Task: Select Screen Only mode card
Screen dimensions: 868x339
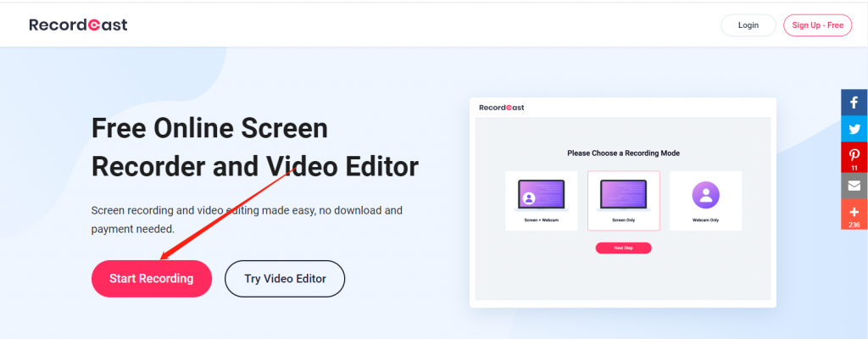Action: point(623,201)
